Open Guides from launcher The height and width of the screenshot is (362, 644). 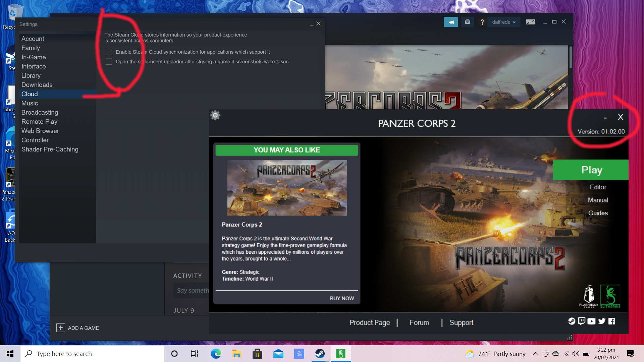coord(598,213)
